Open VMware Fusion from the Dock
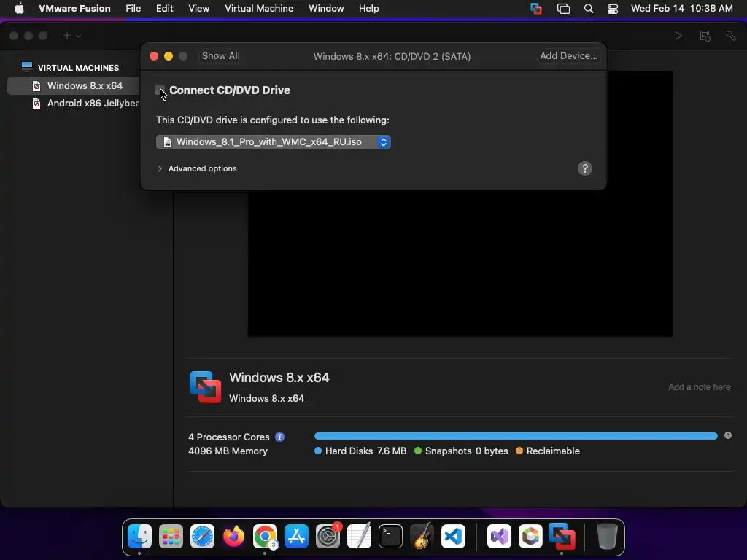The image size is (747, 560). (562, 537)
